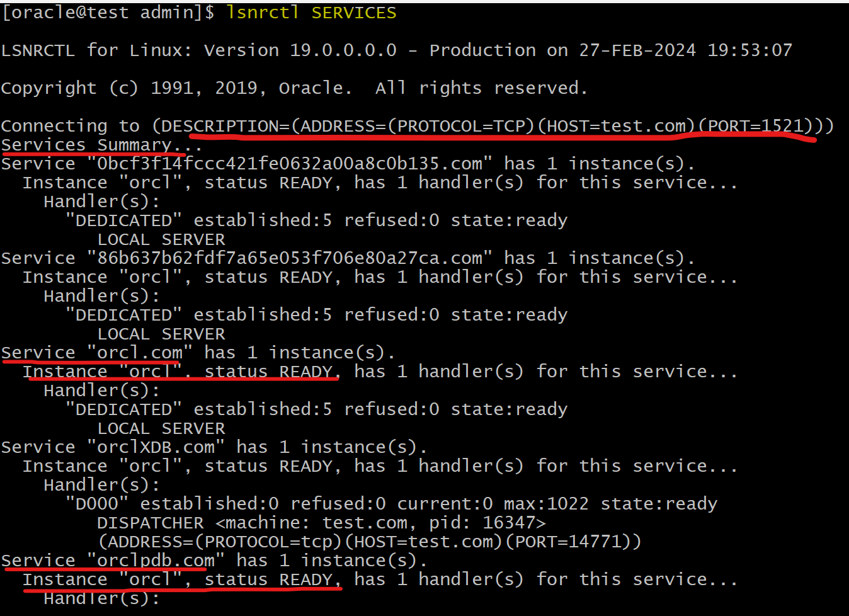Click the oracle@test admin shell prompt
This screenshot has width=849, height=616.
tap(108, 13)
